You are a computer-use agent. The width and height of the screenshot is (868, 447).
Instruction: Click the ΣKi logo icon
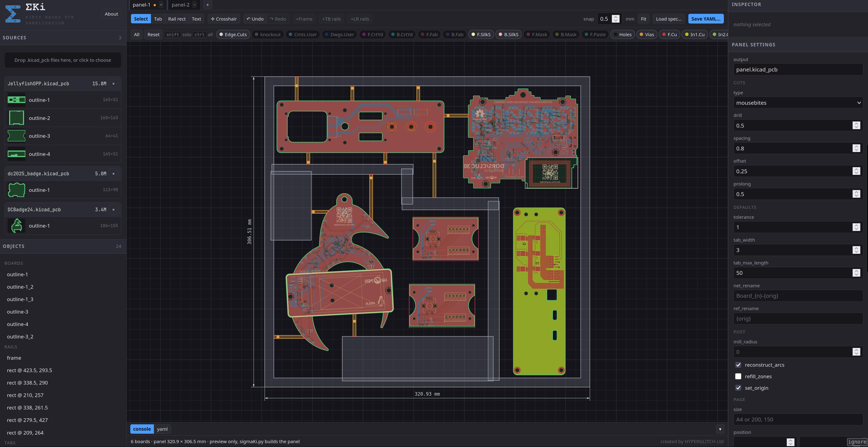(x=13, y=14)
